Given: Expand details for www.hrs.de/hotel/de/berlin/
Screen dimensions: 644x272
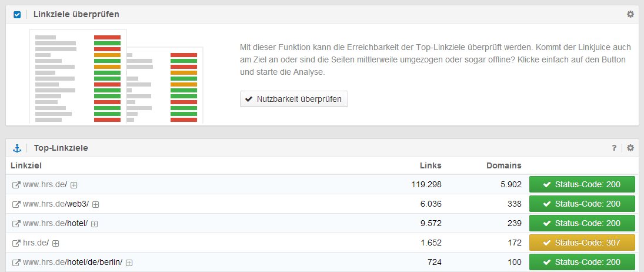Looking at the screenshot, I should point(129,263).
